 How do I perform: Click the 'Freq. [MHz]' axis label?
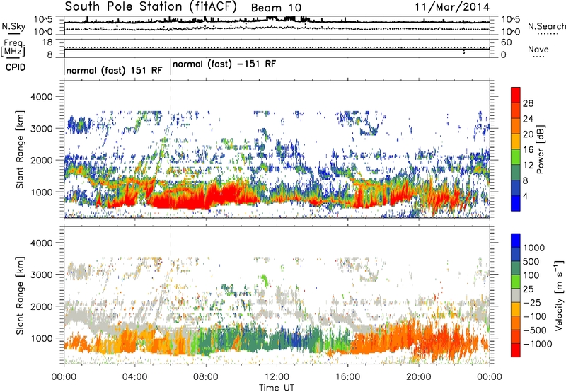point(13,48)
